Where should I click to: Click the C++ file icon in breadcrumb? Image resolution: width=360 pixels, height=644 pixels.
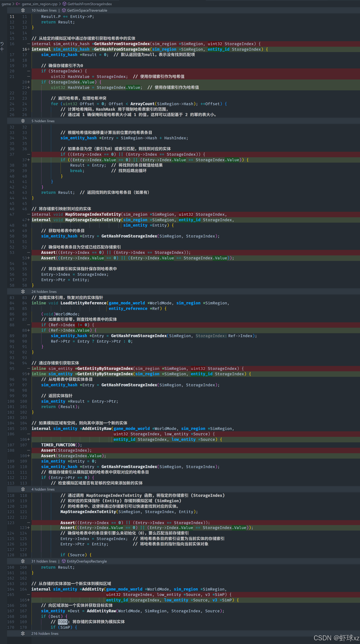coord(18,4)
